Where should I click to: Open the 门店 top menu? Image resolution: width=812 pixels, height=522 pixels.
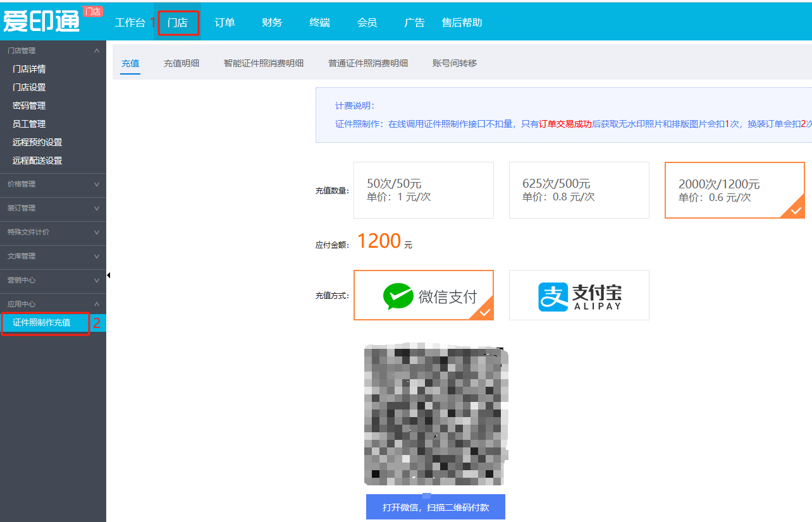178,23
